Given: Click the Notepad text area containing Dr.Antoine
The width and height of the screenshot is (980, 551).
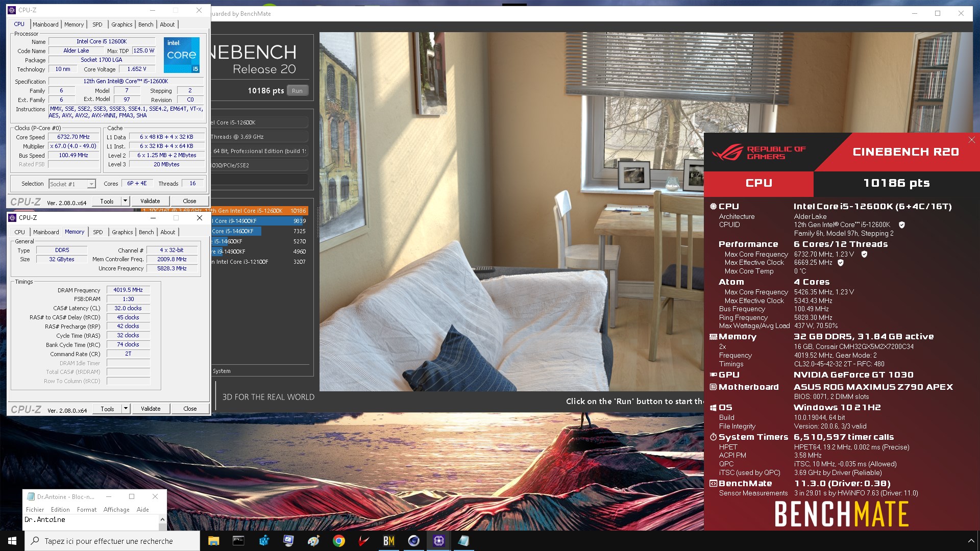Looking at the screenshot, I should pos(91,522).
